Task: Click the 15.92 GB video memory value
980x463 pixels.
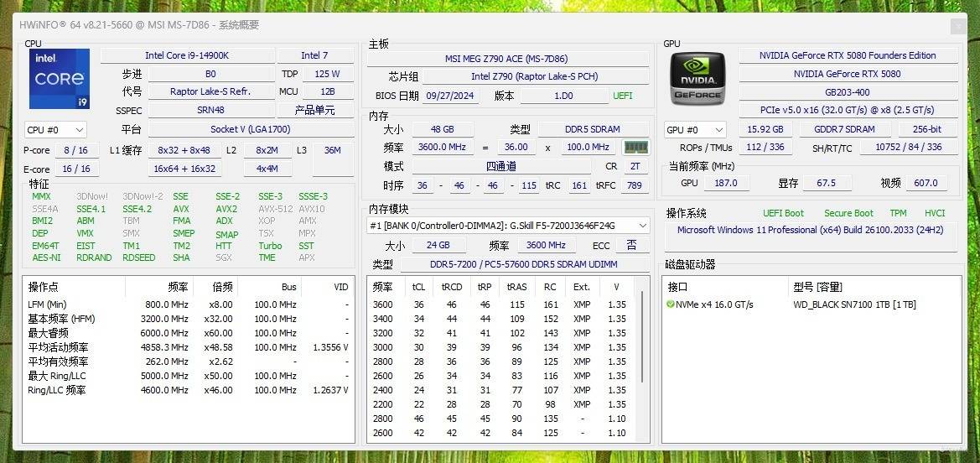Action: pos(765,129)
